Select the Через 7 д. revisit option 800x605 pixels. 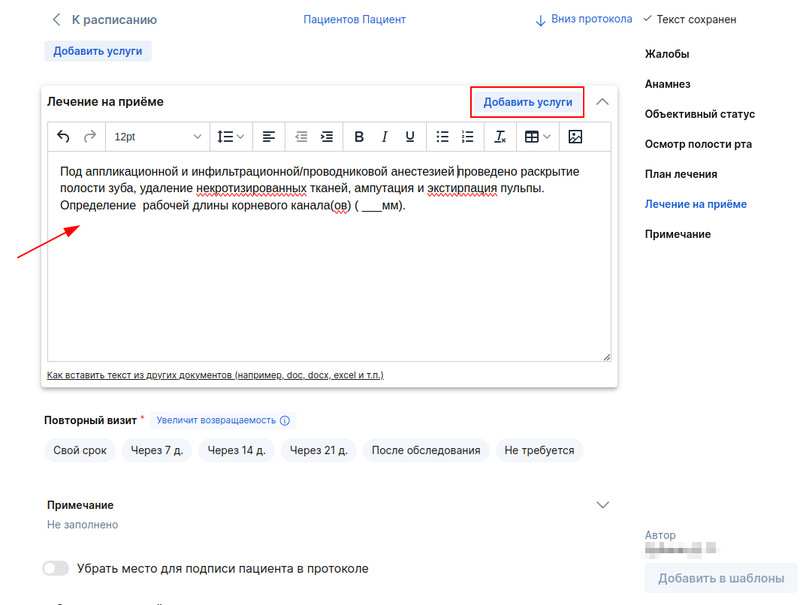click(157, 450)
